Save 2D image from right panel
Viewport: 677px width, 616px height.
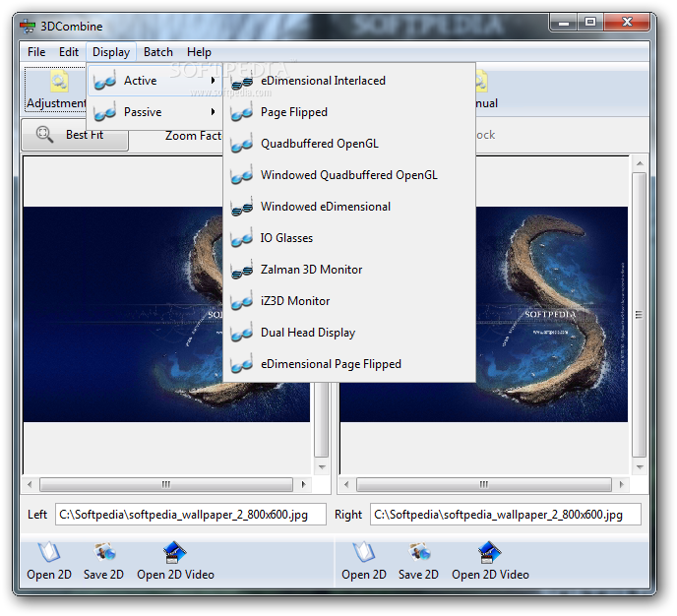pyautogui.click(x=418, y=561)
